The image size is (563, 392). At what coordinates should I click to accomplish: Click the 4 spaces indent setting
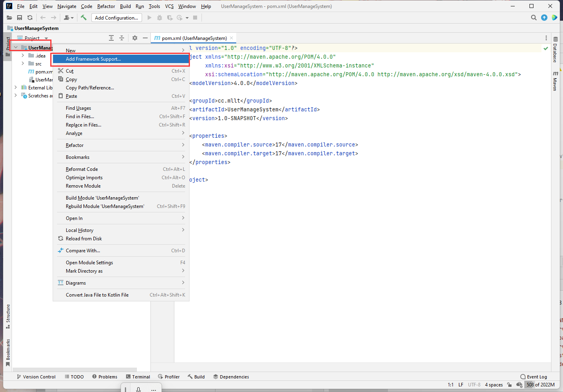[494, 385]
